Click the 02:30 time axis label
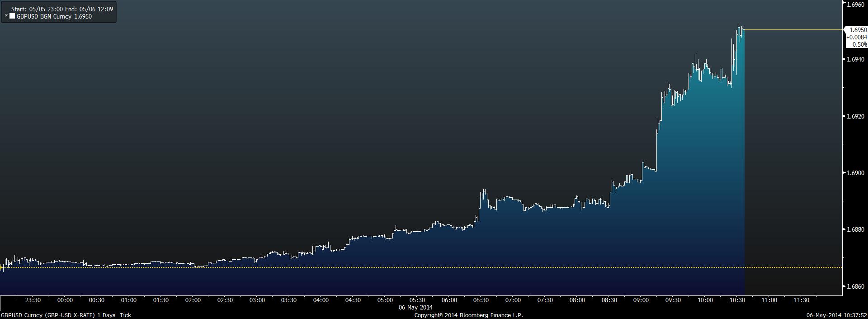This screenshot has width=868, height=319. click(x=225, y=300)
